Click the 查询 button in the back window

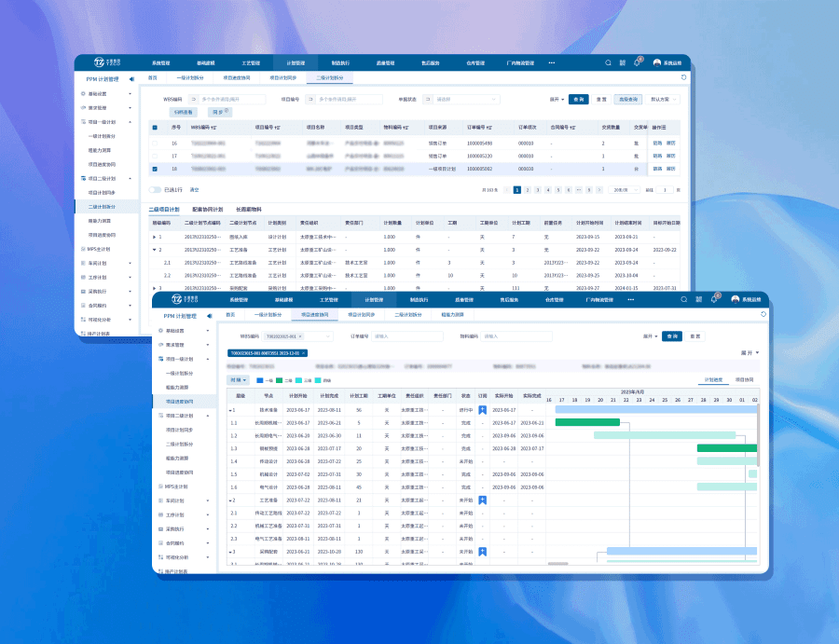coord(578,99)
